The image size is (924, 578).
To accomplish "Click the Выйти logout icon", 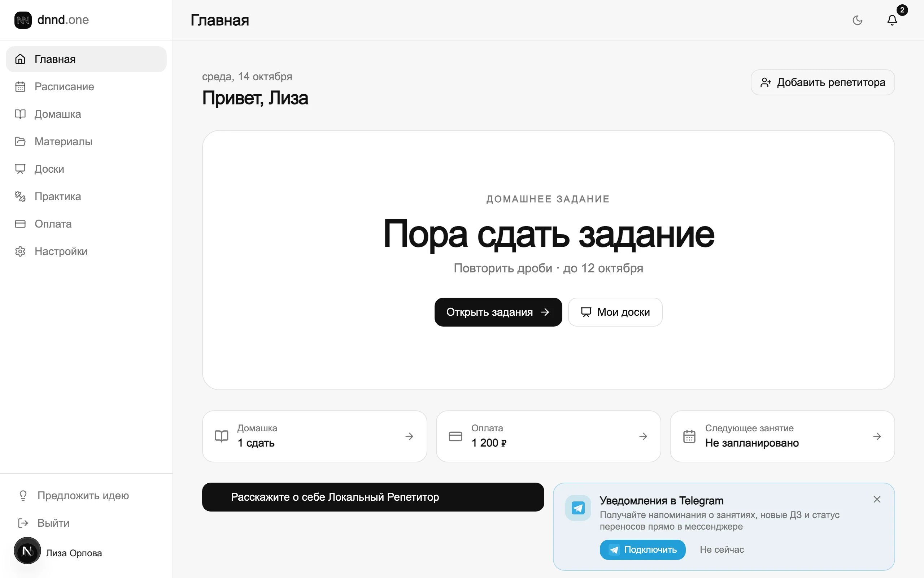I will tap(23, 523).
